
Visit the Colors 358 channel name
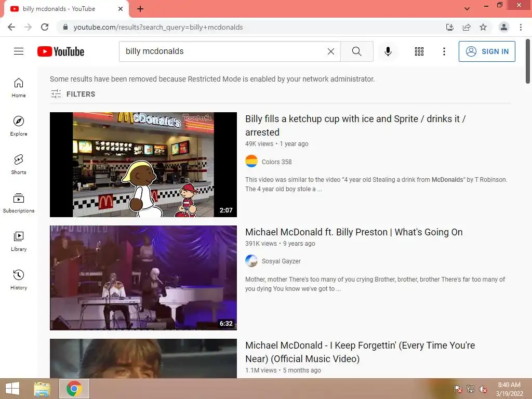(x=276, y=162)
